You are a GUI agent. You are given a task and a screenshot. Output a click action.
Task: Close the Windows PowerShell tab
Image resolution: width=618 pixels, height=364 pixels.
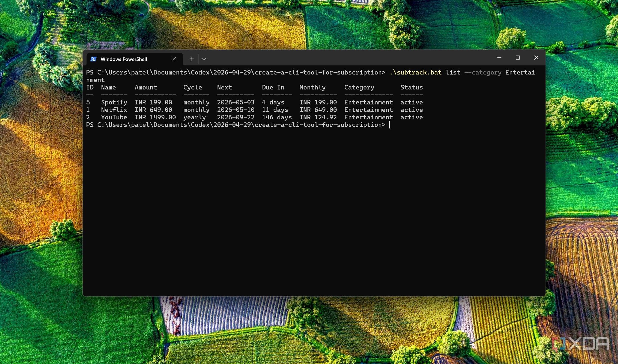[x=174, y=59]
